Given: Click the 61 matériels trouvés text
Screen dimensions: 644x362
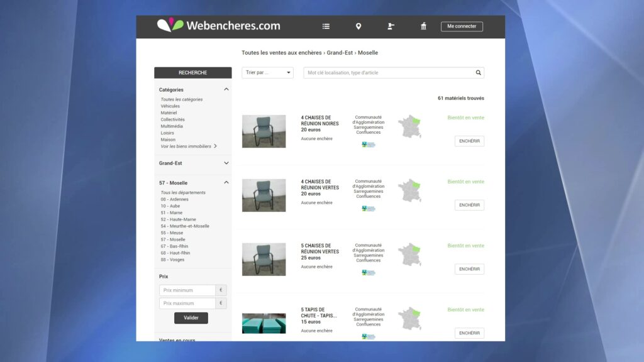Looking at the screenshot, I should tap(461, 99).
